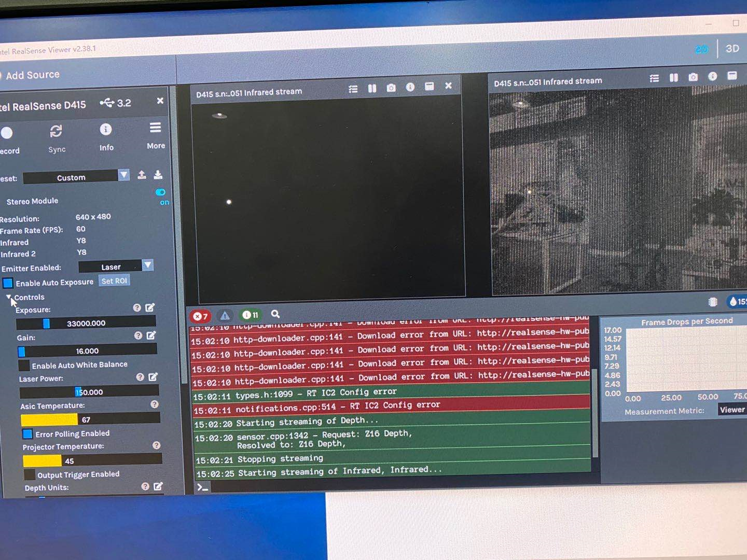Pause the left Infrared stream

(372, 89)
